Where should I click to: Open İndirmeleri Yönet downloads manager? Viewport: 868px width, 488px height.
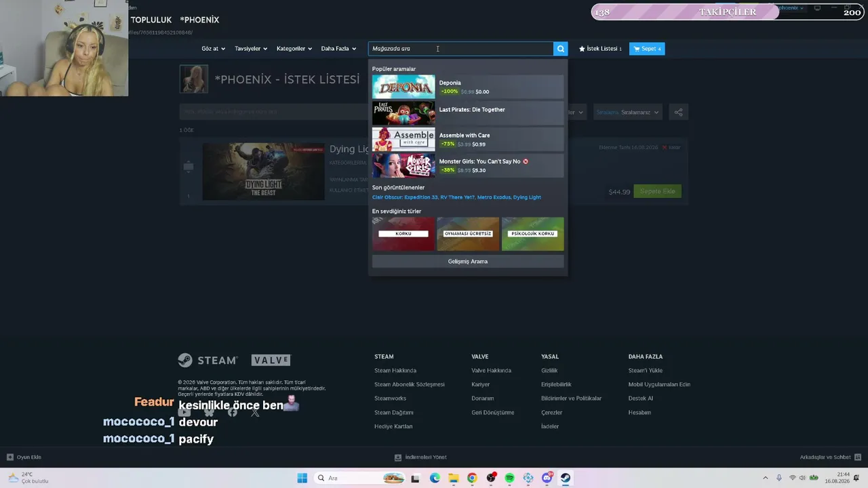pyautogui.click(x=420, y=457)
